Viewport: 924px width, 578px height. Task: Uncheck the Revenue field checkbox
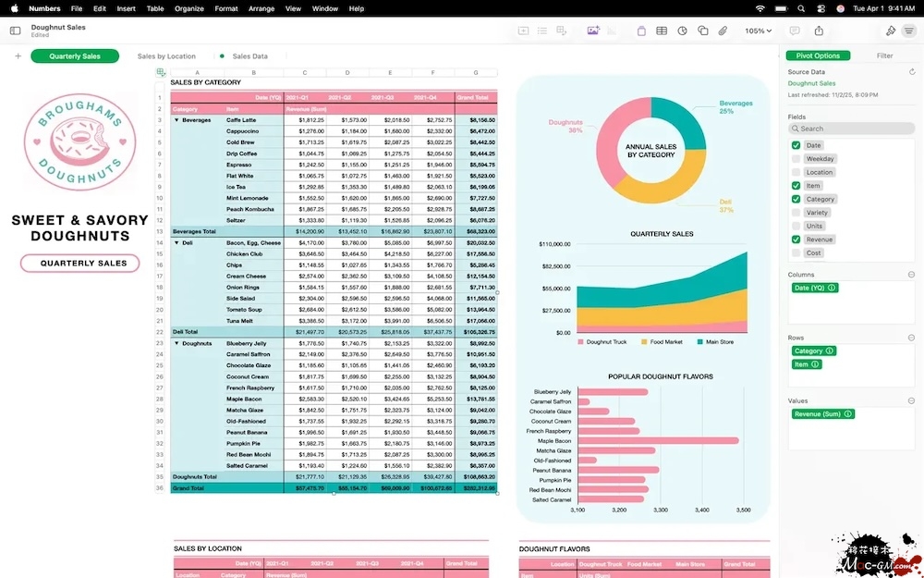click(796, 240)
